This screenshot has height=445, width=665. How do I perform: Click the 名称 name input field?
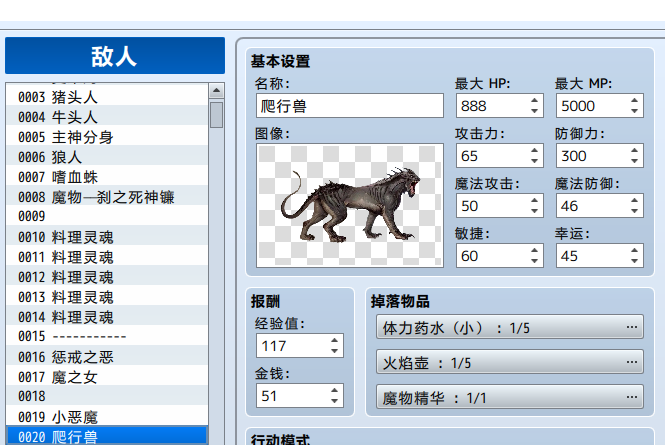pyautogui.click(x=350, y=106)
